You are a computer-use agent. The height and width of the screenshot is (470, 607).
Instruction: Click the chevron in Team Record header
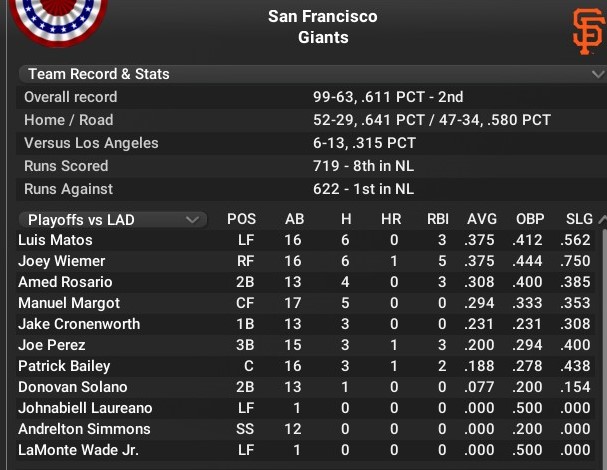[x=598, y=74]
